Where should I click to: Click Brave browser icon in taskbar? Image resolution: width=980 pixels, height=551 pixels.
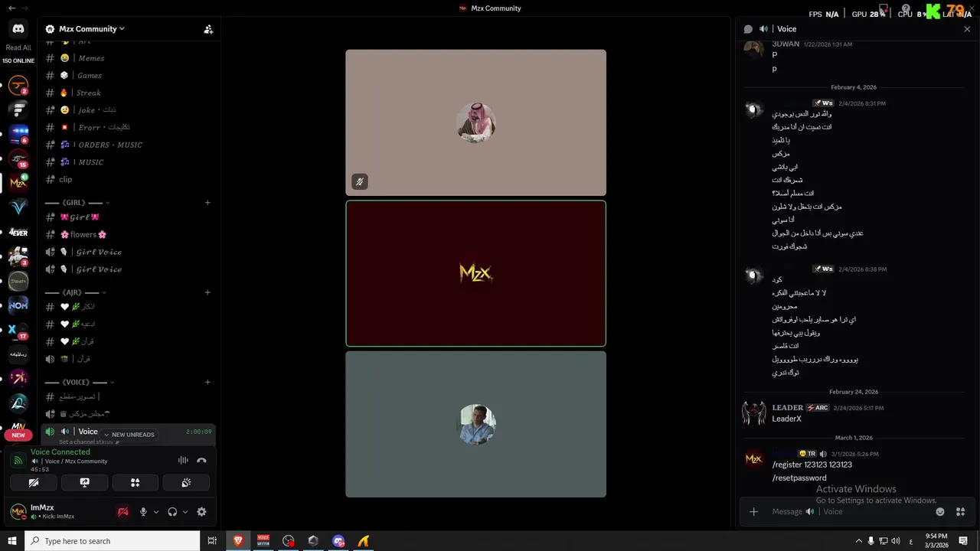[x=238, y=541]
